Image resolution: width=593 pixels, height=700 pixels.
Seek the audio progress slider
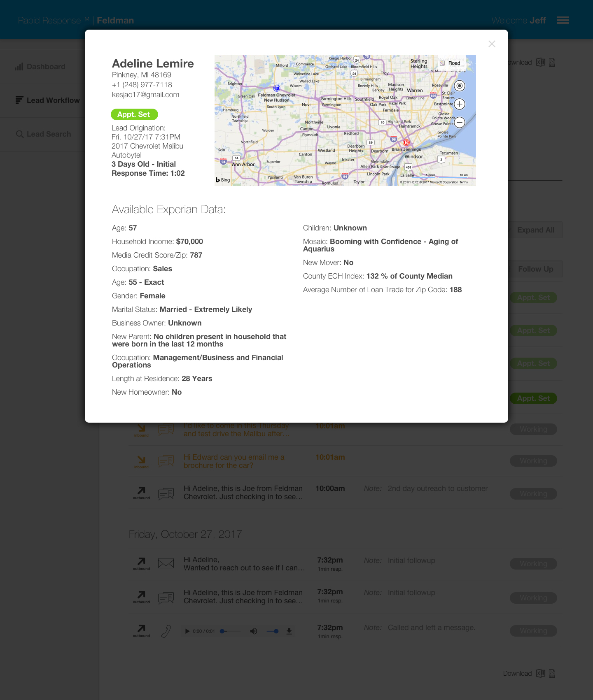231,631
